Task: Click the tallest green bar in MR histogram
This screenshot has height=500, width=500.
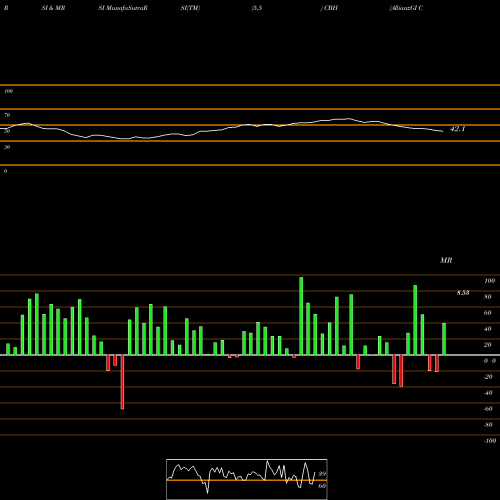Action: (301, 316)
